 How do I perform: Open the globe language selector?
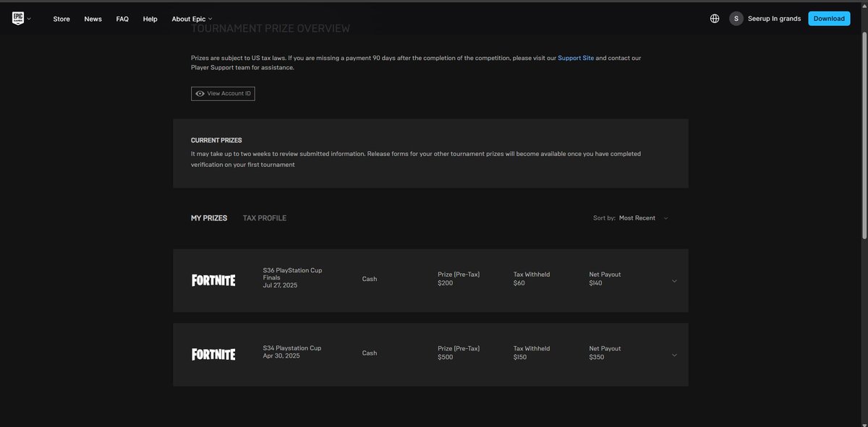pos(715,19)
